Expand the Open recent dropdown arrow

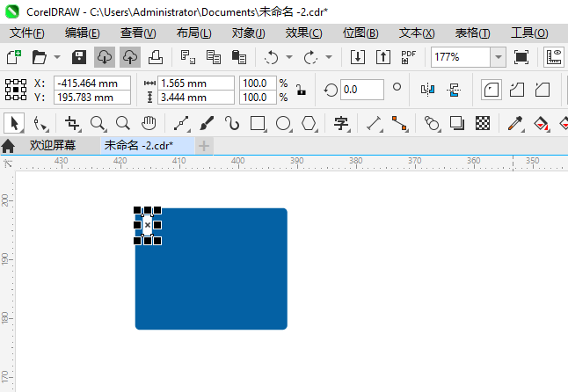(57, 57)
